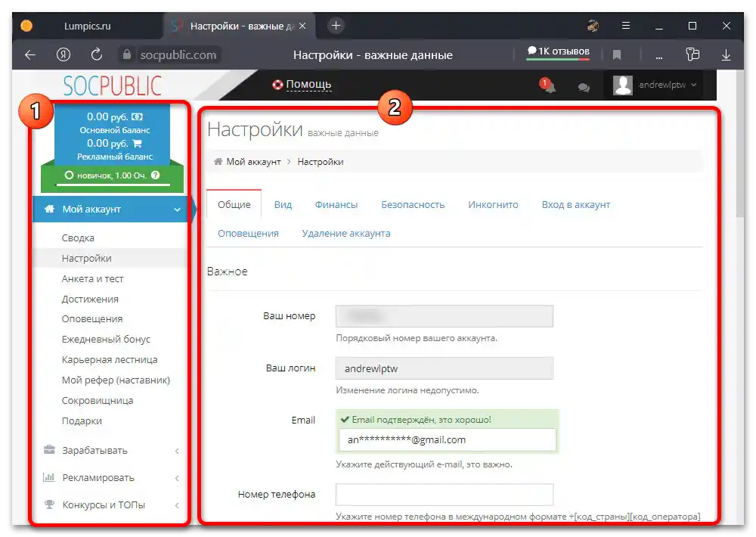Switch to the Инкогнито settings tab
The width and height of the screenshot is (756, 537).
[493, 204]
